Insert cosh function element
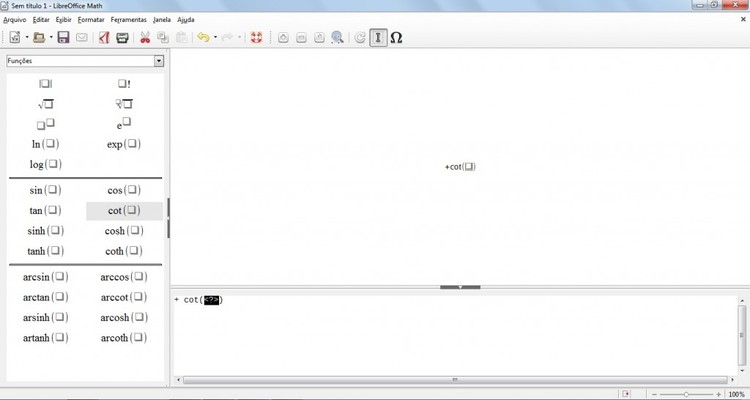This screenshot has height=400, width=750. point(124,231)
